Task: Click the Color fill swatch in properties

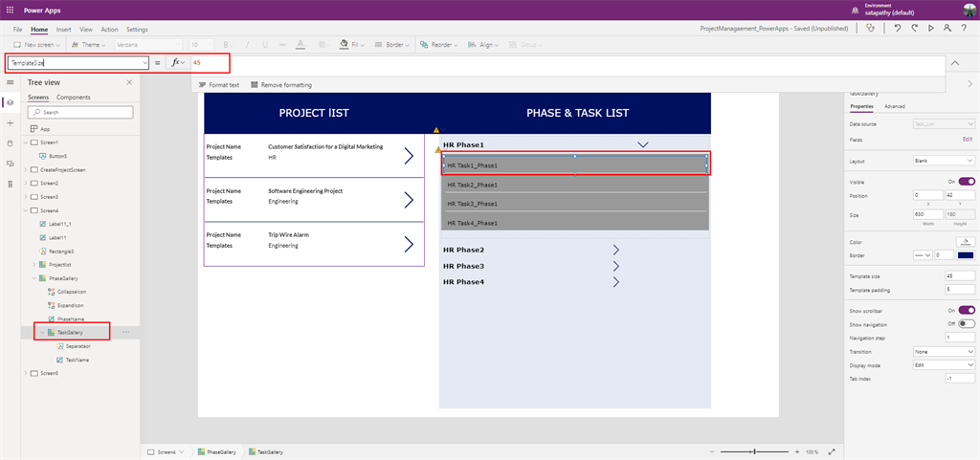Action: [966, 242]
